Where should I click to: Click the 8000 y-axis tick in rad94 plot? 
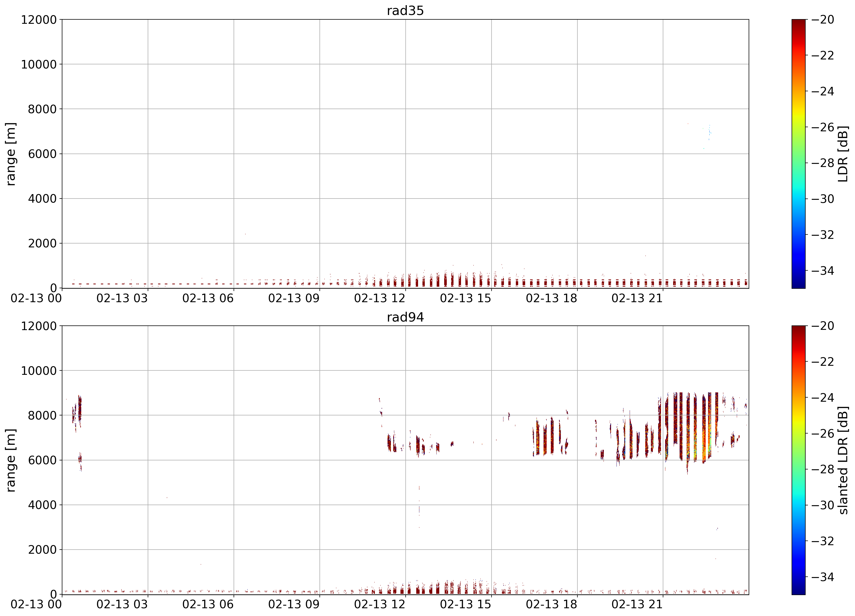tap(42, 416)
